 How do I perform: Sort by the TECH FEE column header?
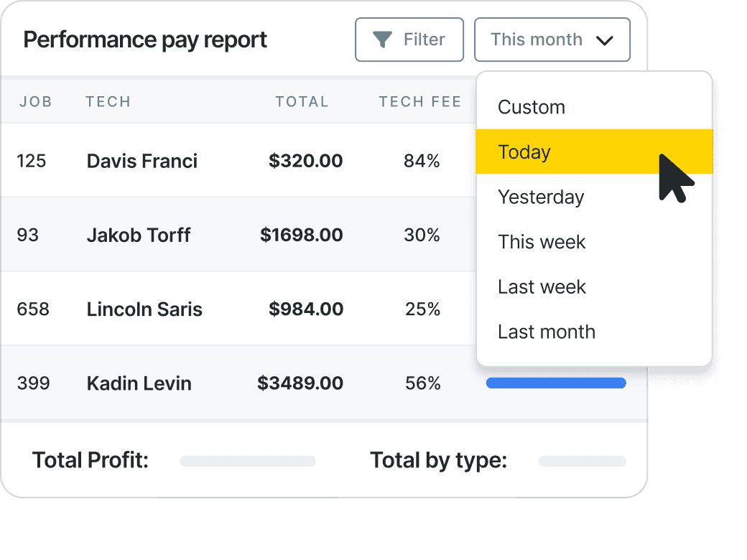point(419,101)
